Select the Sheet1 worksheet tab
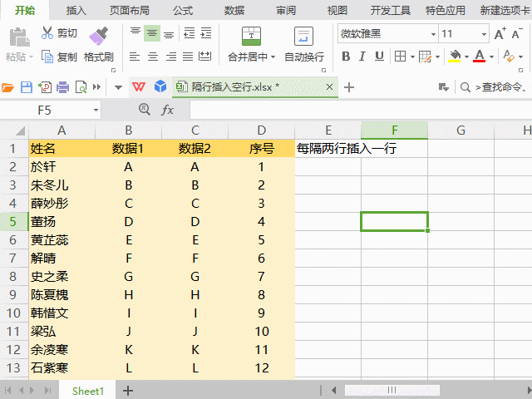 coord(87,391)
